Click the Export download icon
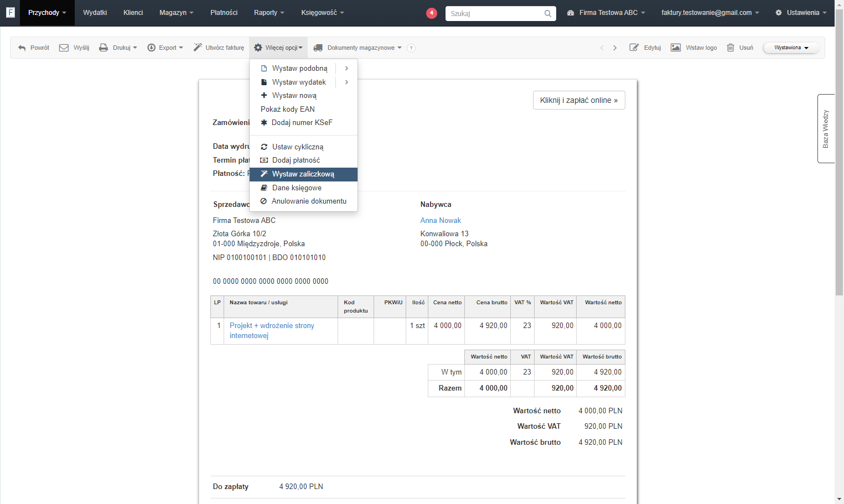The height and width of the screenshot is (504, 844). pos(151,48)
